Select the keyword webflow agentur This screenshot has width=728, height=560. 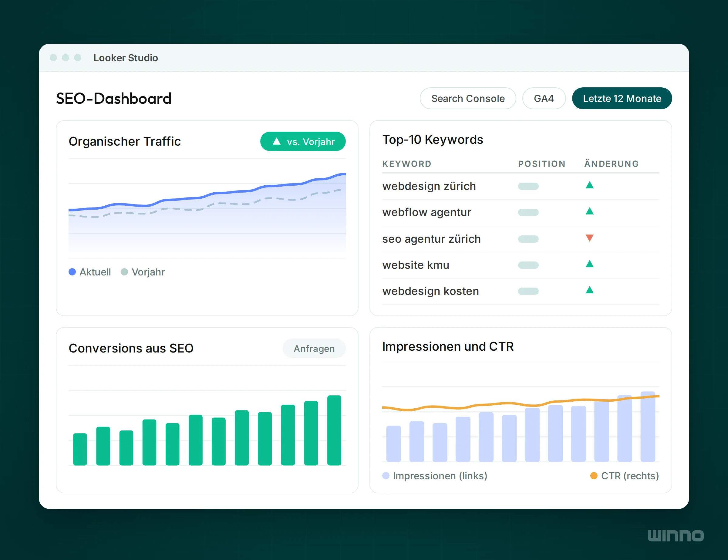(x=427, y=212)
